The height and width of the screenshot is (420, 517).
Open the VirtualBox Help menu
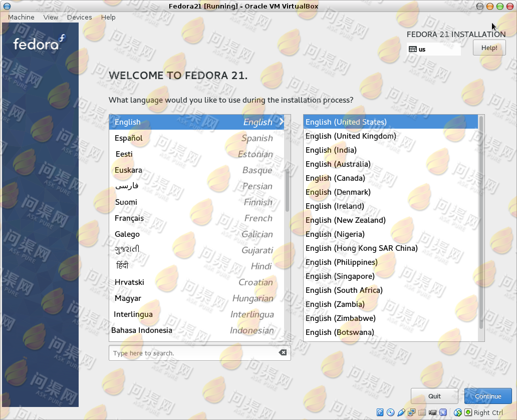(x=108, y=17)
